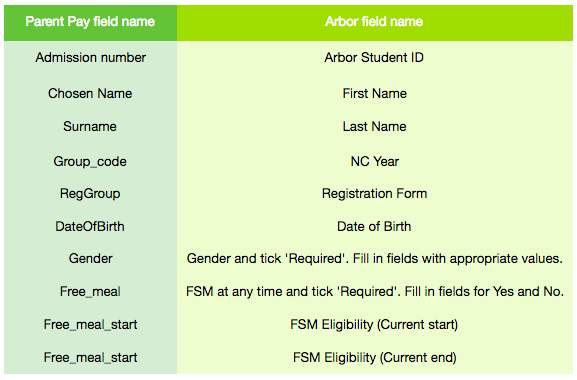Viewport: 577px width, 380px height.
Task: Click the 'Date of Birth' cell
Action: [x=375, y=226]
